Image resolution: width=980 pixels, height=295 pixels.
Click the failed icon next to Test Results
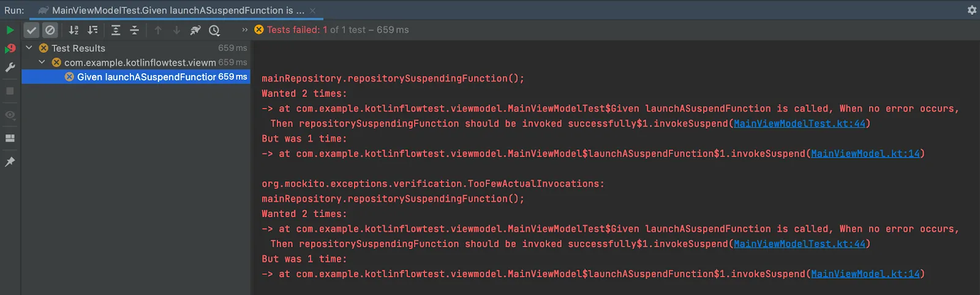click(43, 48)
